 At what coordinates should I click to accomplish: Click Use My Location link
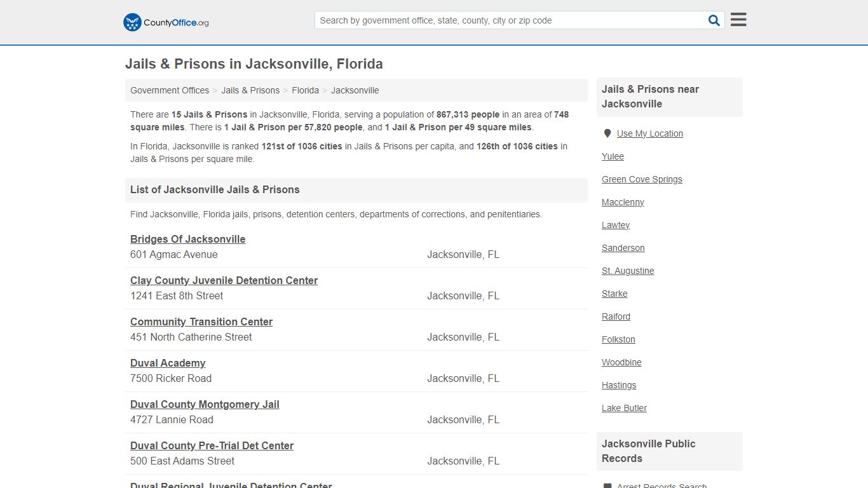650,133
